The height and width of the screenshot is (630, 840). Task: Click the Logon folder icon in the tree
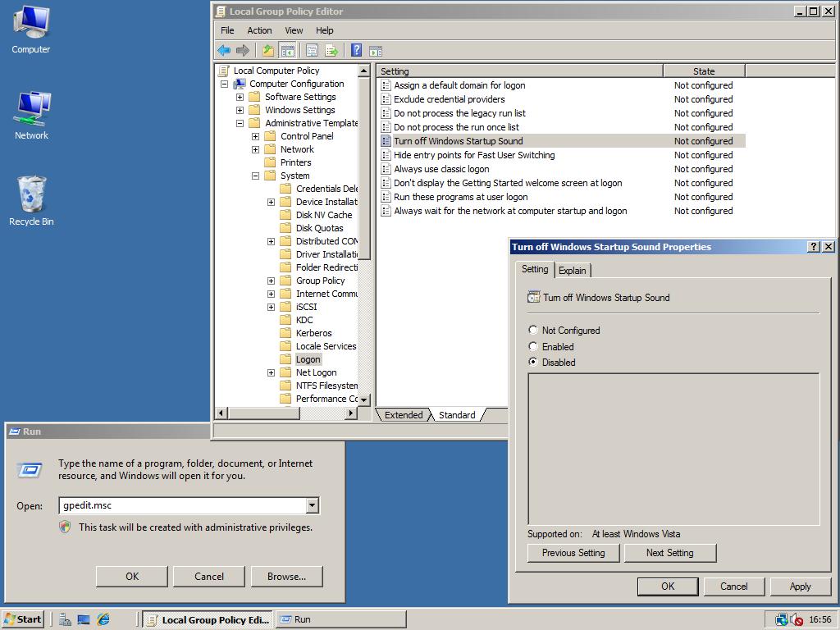coord(286,359)
